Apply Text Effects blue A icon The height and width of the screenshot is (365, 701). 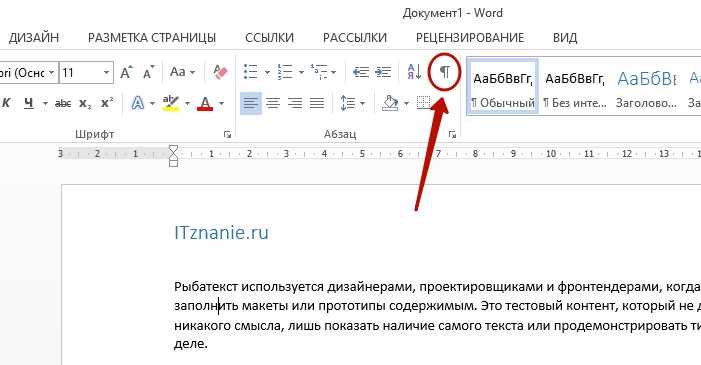pos(138,104)
